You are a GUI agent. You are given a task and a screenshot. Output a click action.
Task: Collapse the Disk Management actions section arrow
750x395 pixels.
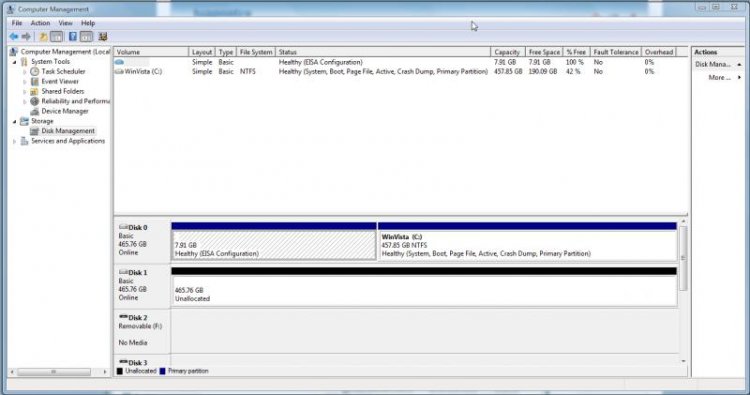click(x=739, y=65)
